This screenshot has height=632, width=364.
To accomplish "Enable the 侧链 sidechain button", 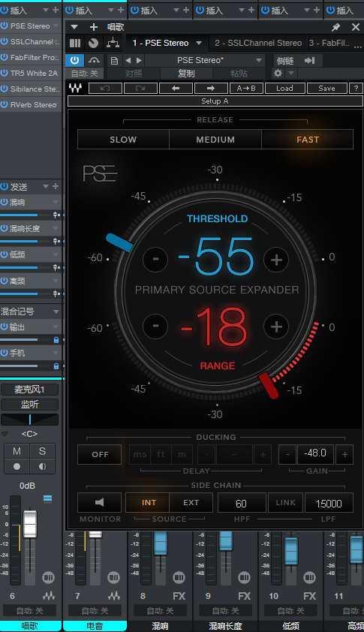I will (285, 61).
